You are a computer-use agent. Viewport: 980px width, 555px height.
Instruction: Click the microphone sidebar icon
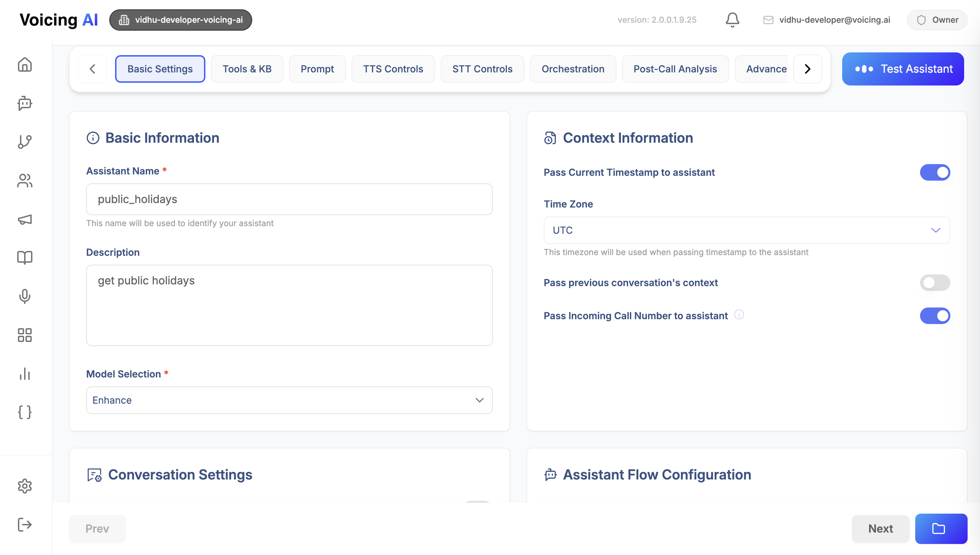point(25,296)
